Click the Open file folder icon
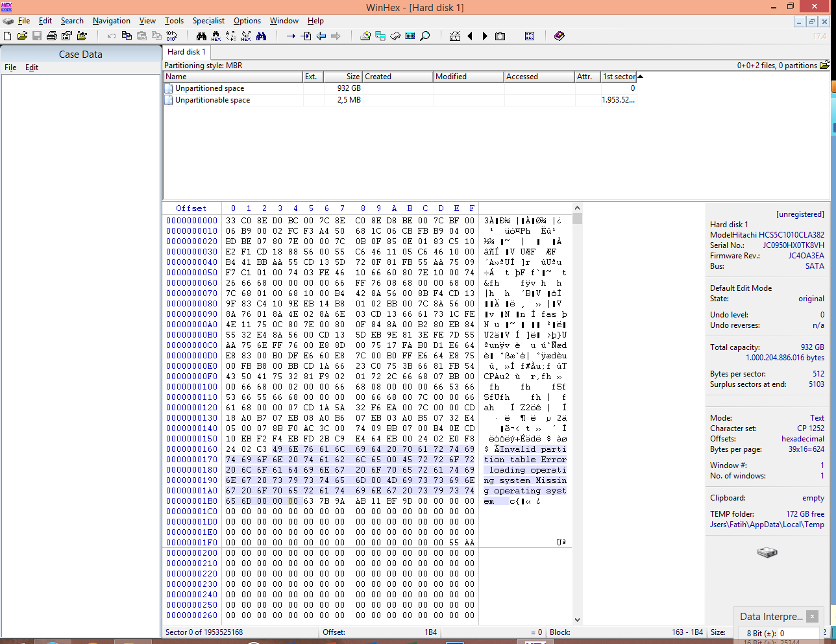The height and width of the screenshot is (644, 836). click(x=22, y=36)
